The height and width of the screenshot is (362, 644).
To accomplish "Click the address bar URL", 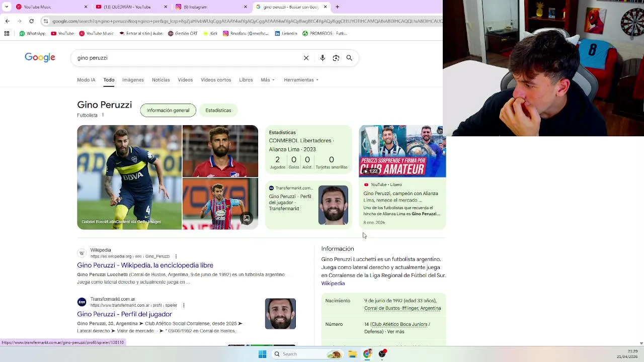I will pyautogui.click(x=247, y=21).
